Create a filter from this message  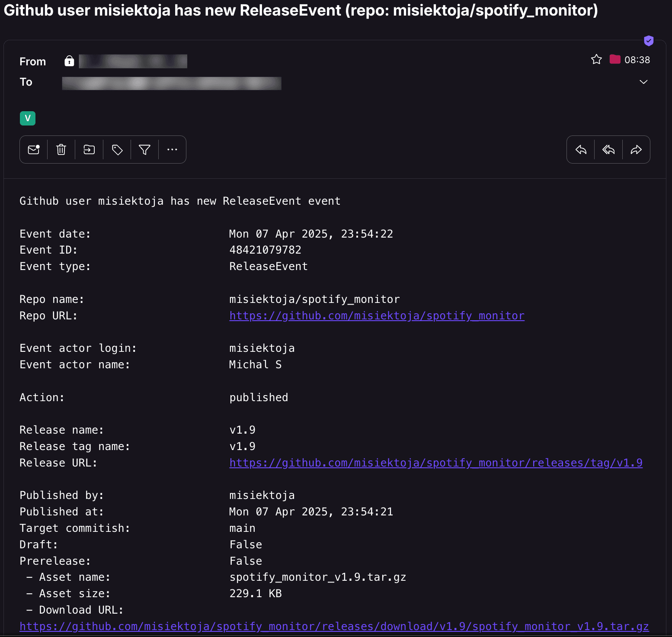[144, 149]
